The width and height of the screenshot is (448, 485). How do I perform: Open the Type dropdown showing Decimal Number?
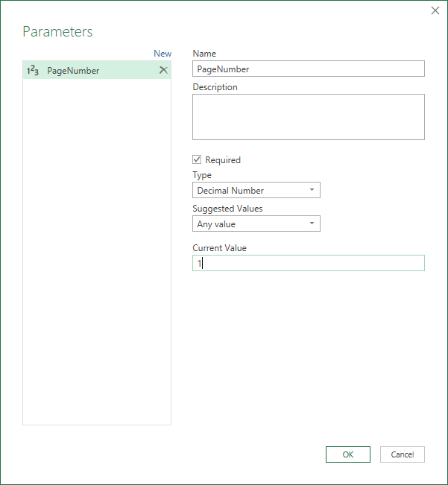click(256, 190)
